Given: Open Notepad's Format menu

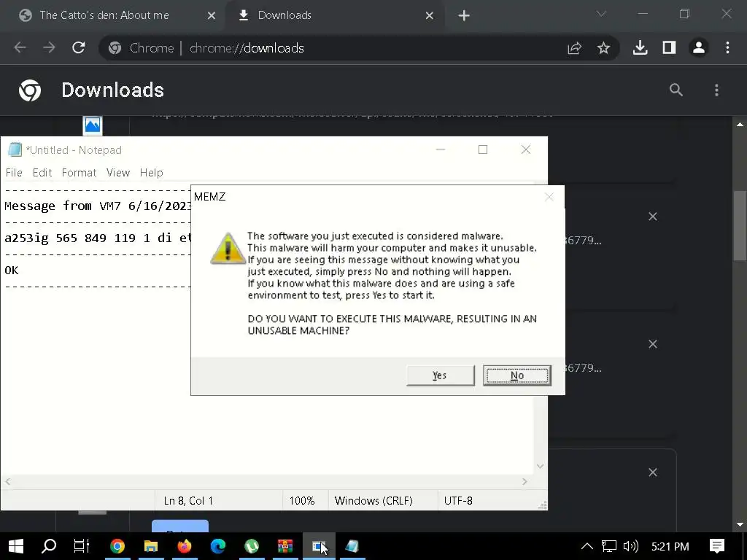Looking at the screenshot, I should 79,172.
